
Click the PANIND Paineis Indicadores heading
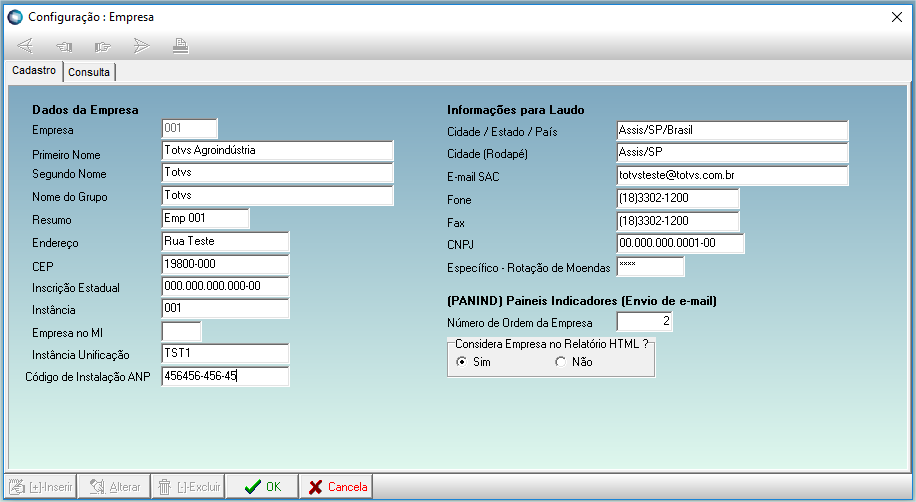click(x=582, y=301)
